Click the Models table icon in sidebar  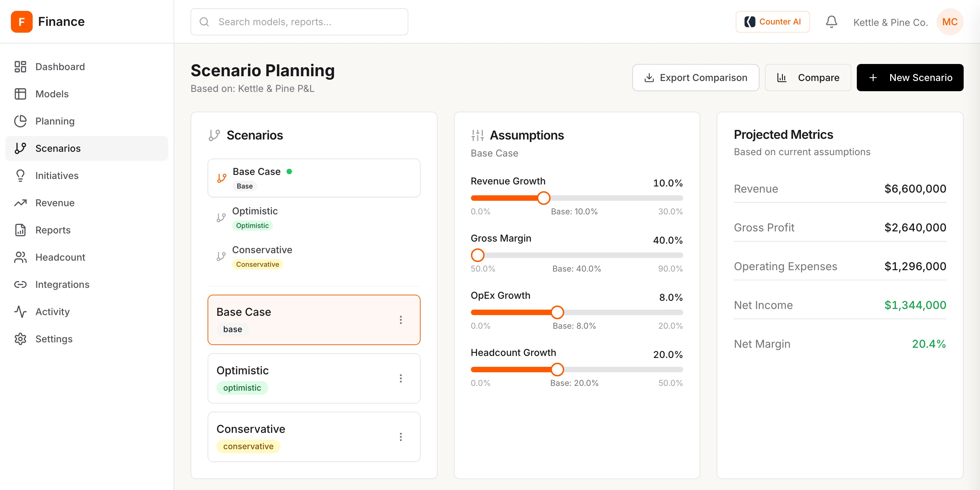[20, 94]
